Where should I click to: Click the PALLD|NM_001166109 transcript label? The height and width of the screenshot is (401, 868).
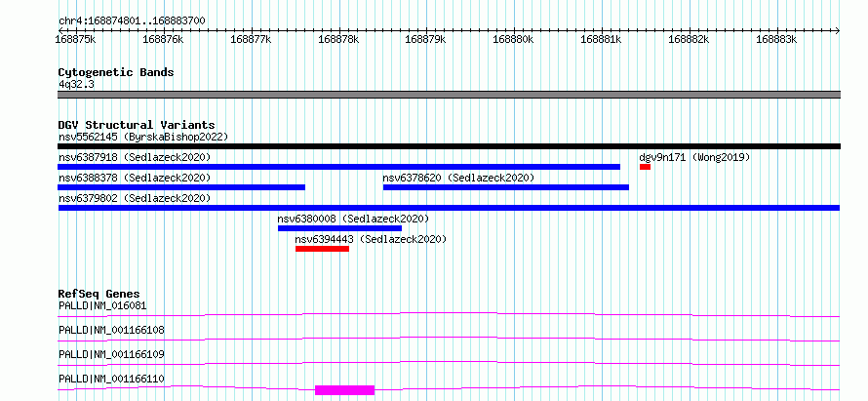pos(111,354)
